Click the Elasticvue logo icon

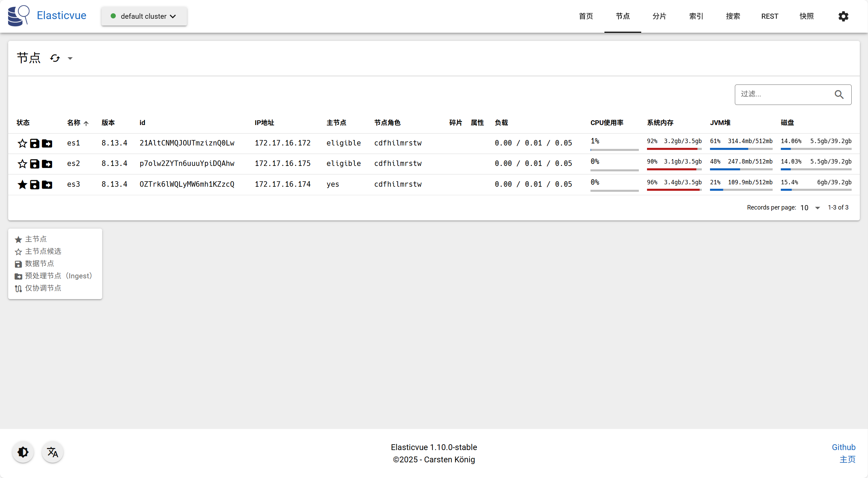click(18, 16)
